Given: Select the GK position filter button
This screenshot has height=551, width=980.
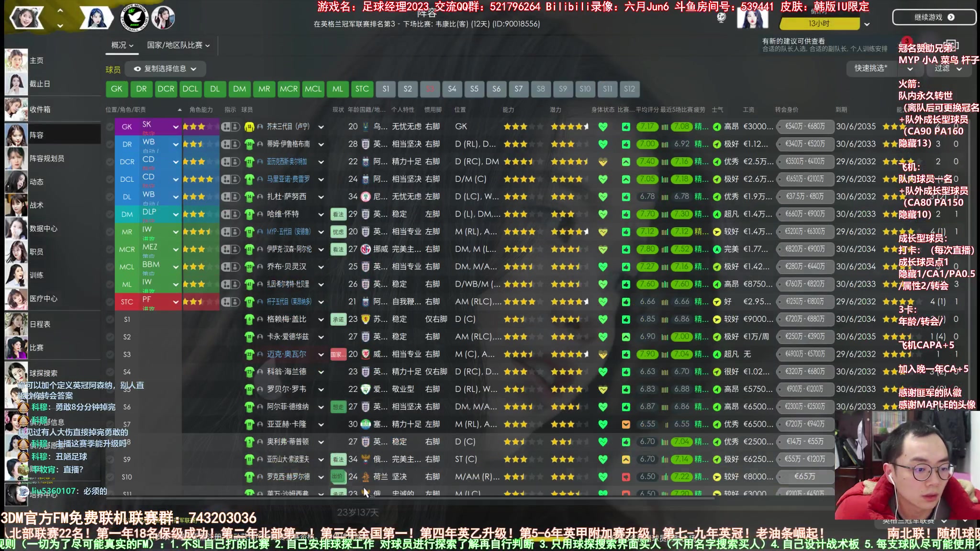Looking at the screenshot, I should (x=117, y=89).
